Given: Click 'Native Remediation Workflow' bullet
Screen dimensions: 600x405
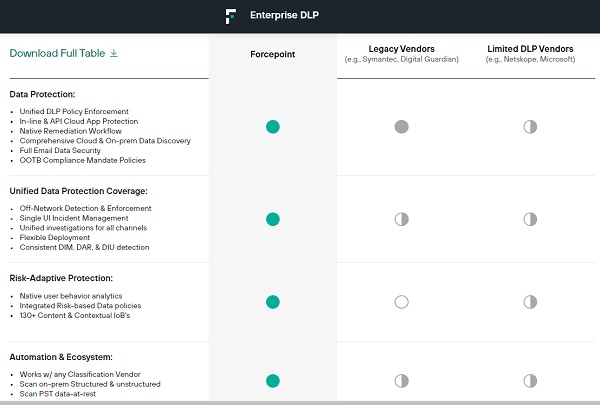Looking at the screenshot, I should pyautogui.click(x=70, y=131).
